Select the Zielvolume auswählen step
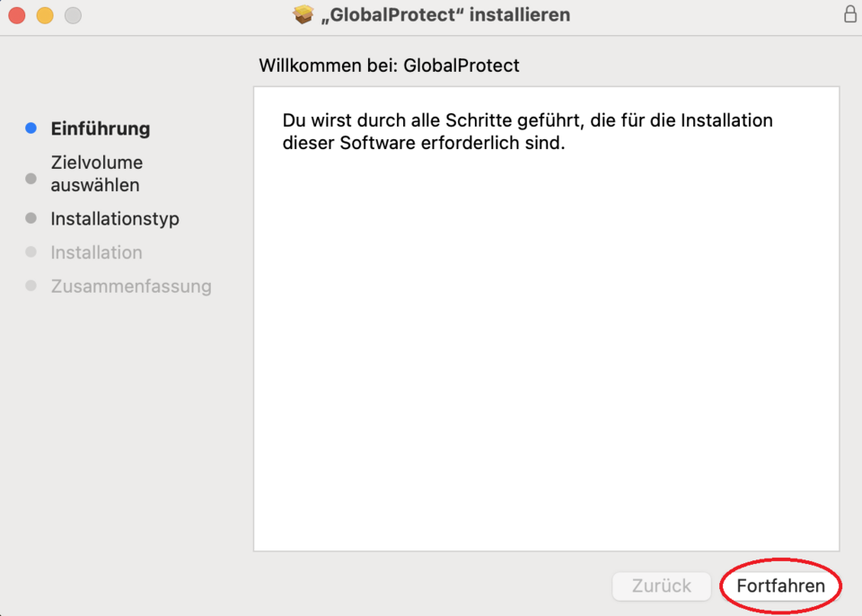This screenshot has width=862, height=616. (x=96, y=174)
